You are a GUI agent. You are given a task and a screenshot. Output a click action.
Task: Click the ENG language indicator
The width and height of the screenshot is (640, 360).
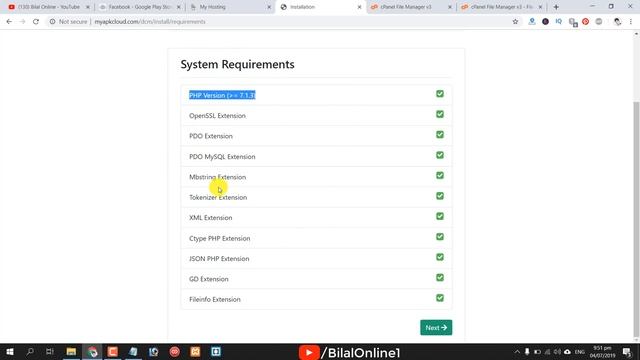click(580, 352)
